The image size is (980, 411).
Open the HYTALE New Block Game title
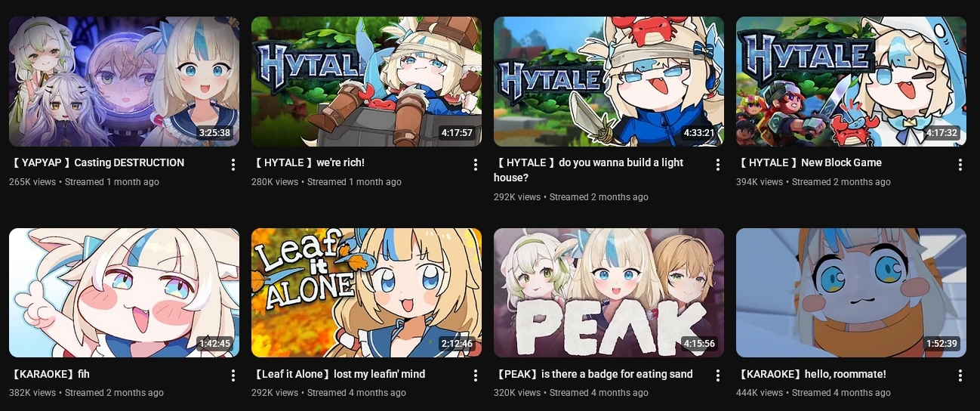coord(809,162)
